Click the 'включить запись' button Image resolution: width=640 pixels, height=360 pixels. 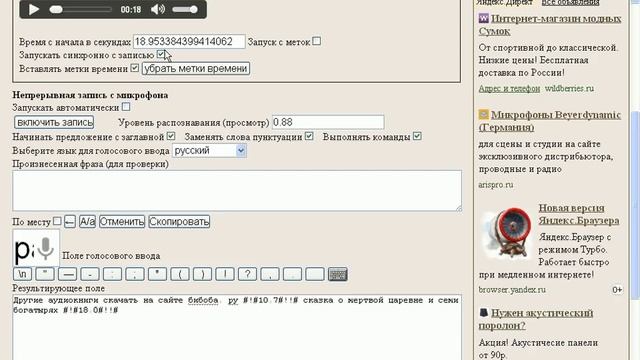(54, 122)
